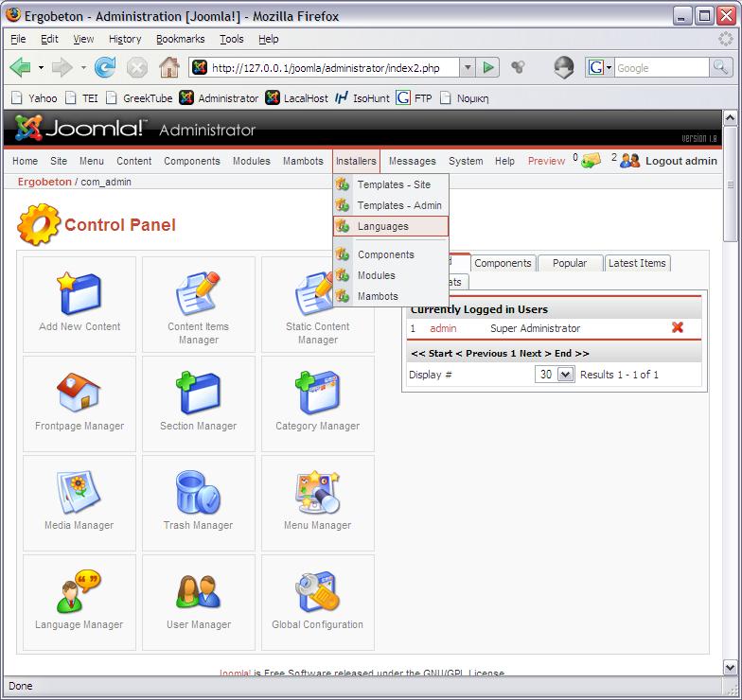Open the Media Manager icon

[x=79, y=492]
